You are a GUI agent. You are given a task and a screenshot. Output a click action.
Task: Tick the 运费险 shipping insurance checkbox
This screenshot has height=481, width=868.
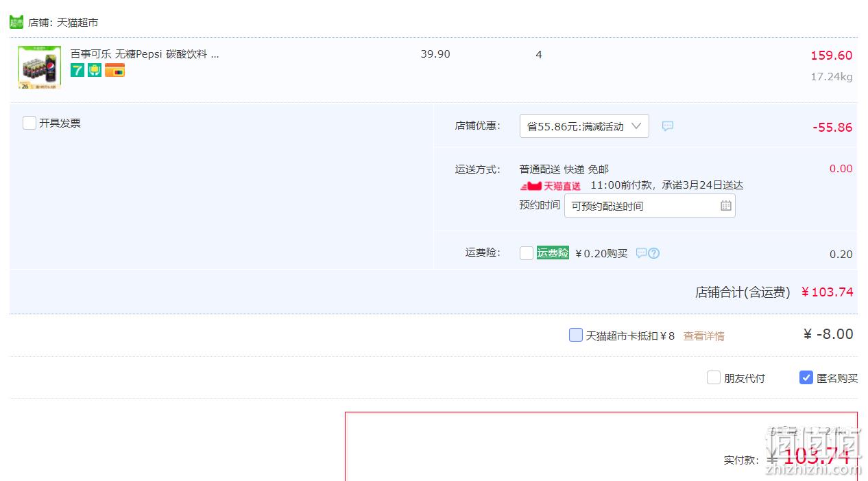click(527, 253)
